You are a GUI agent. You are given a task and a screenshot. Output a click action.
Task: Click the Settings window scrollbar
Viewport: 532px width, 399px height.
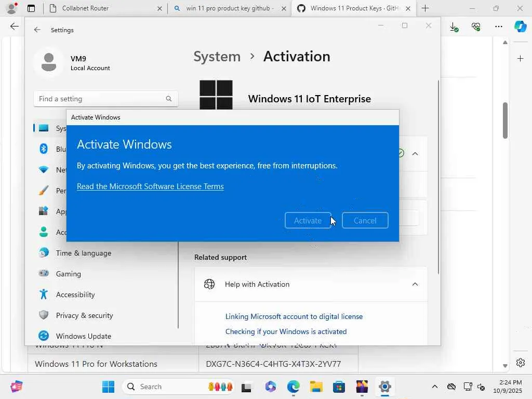(438, 177)
